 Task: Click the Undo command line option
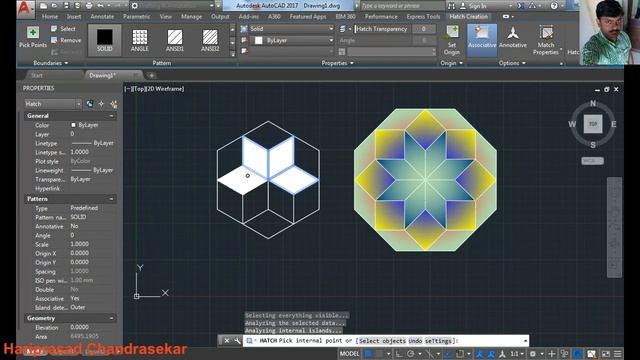[x=415, y=341]
